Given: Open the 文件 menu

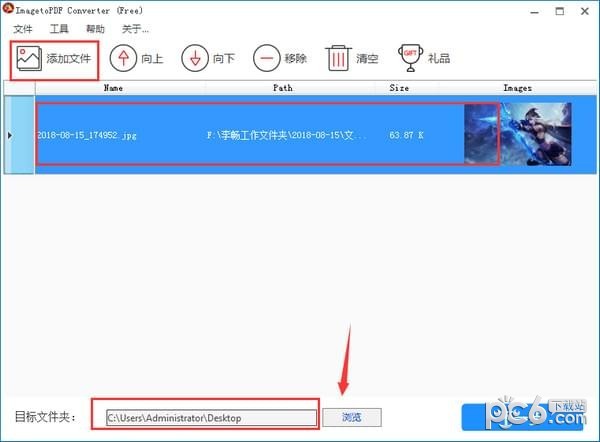Looking at the screenshot, I should 23,29.
